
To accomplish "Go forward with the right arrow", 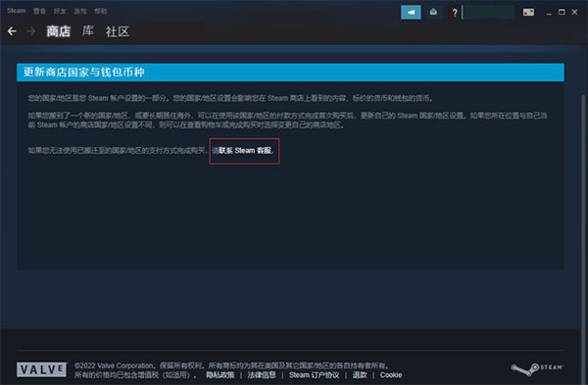I will [x=31, y=31].
